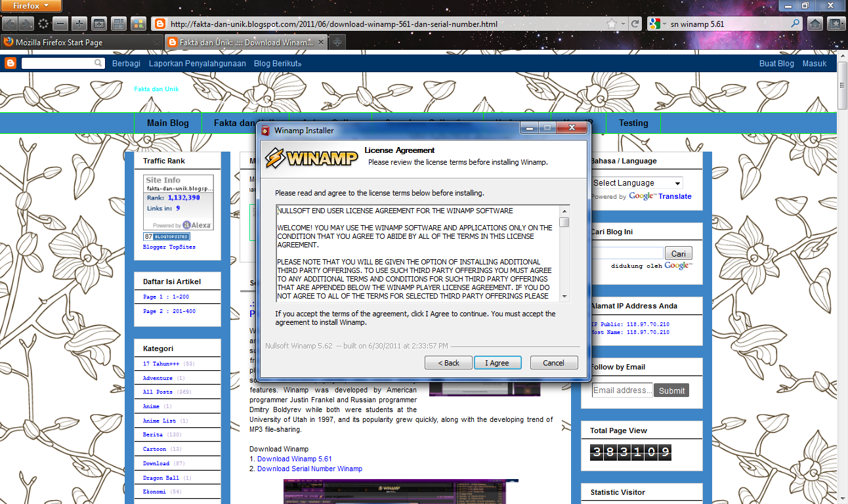Open Blogger TopSites link
The height and width of the screenshot is (504, 848).
(x=169, y=247)
